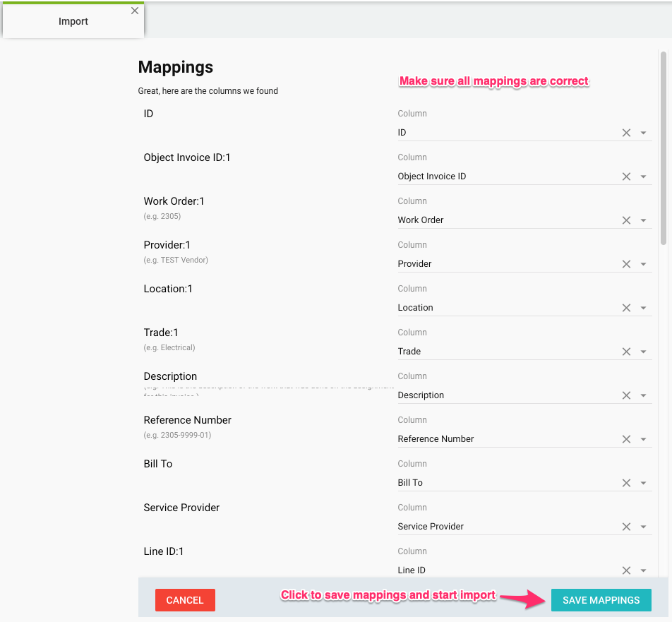Clear the Line ID column mapping

(626, 570)
